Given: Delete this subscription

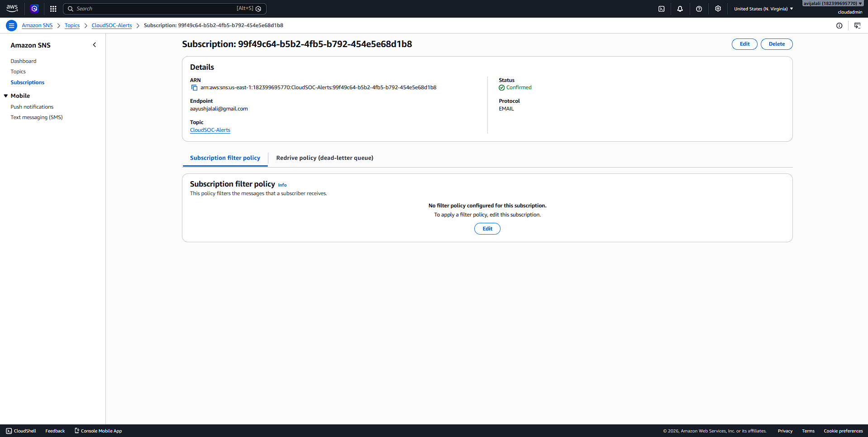Looking at the screenshot, I should pos(777,44).
